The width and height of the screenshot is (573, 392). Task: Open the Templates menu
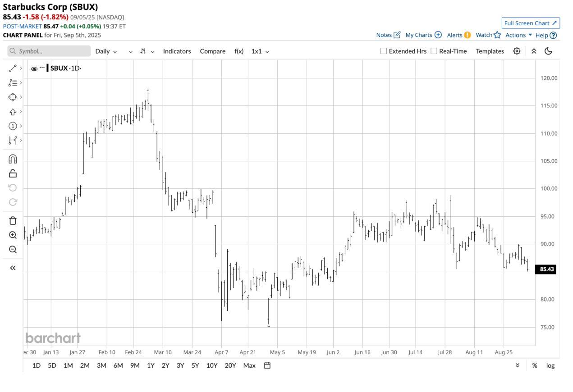[x=490, y=51]
